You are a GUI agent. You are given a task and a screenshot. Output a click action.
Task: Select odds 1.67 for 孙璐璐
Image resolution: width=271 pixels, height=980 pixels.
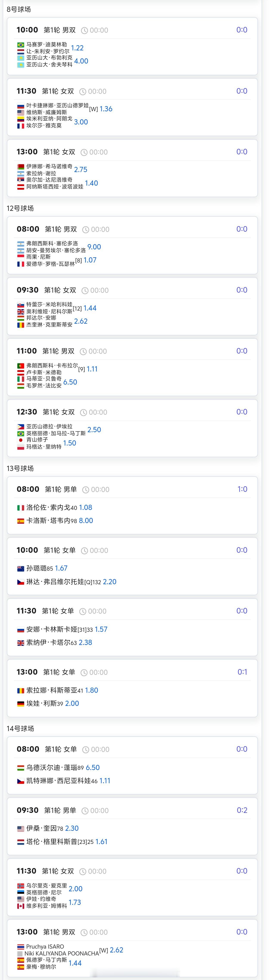(x=61, y=568)
